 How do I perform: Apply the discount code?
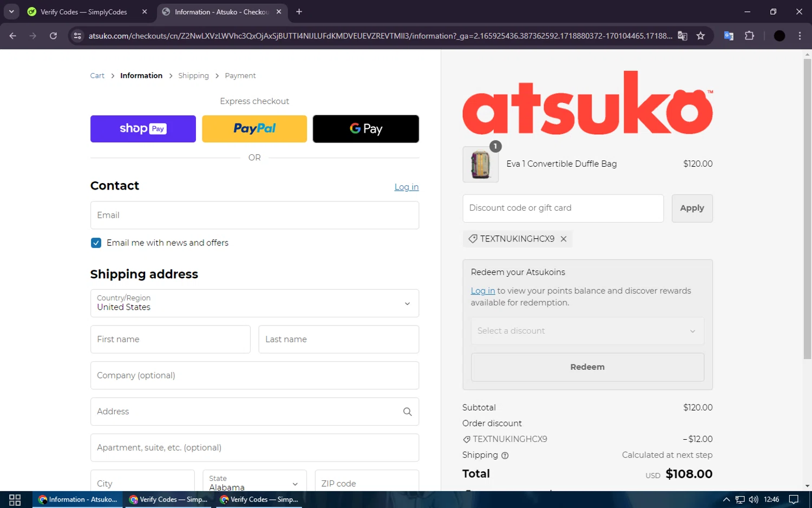pos(692,209)
